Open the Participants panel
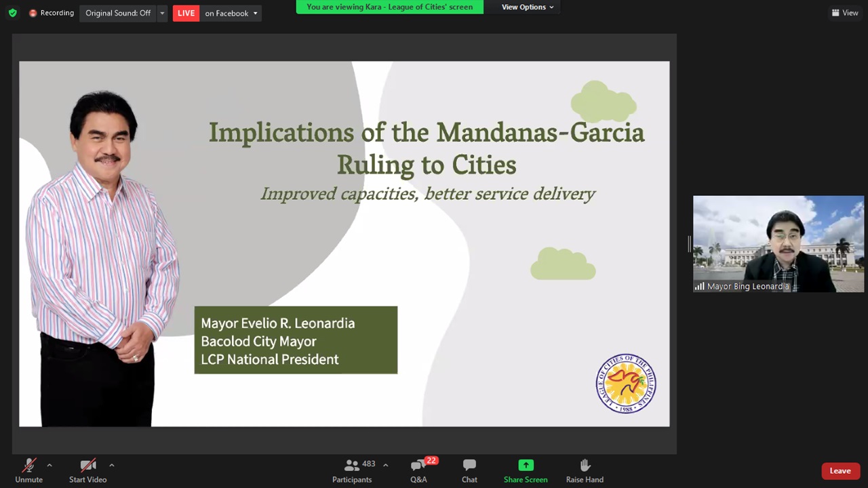 [x=352, y=470]
